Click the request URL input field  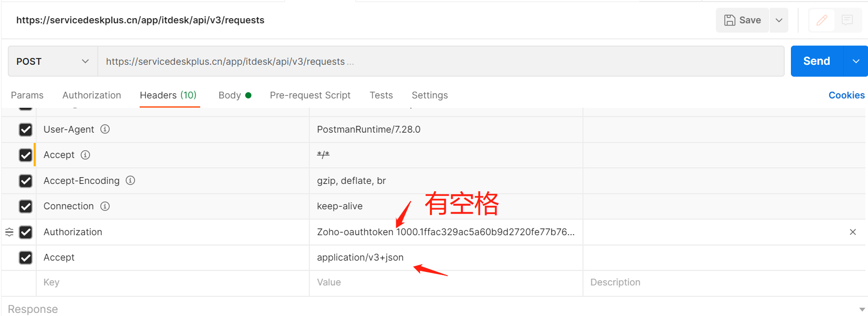(441, 61)
